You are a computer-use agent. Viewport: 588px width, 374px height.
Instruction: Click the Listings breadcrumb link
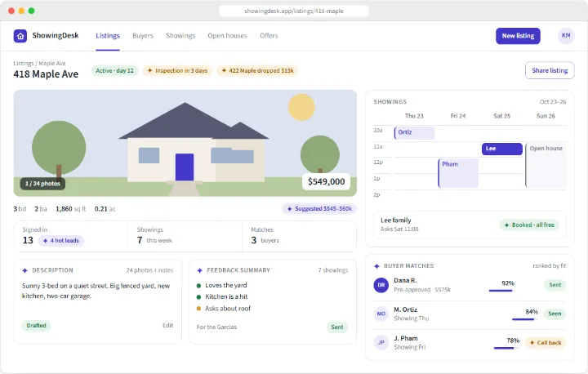tap(23, 64)
